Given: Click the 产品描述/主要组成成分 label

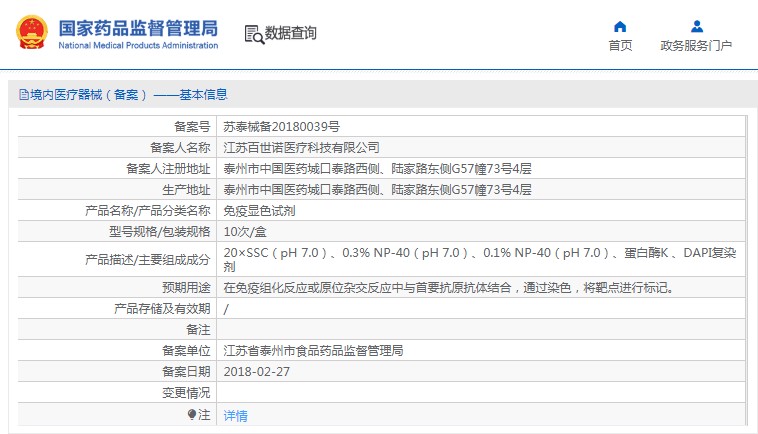Looking at the screenshot, I should coord(148,260).
